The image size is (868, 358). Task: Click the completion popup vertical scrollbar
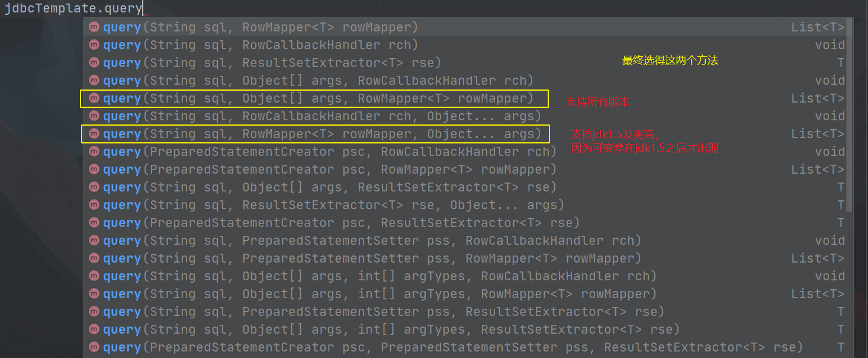click(x=849, y=116)
